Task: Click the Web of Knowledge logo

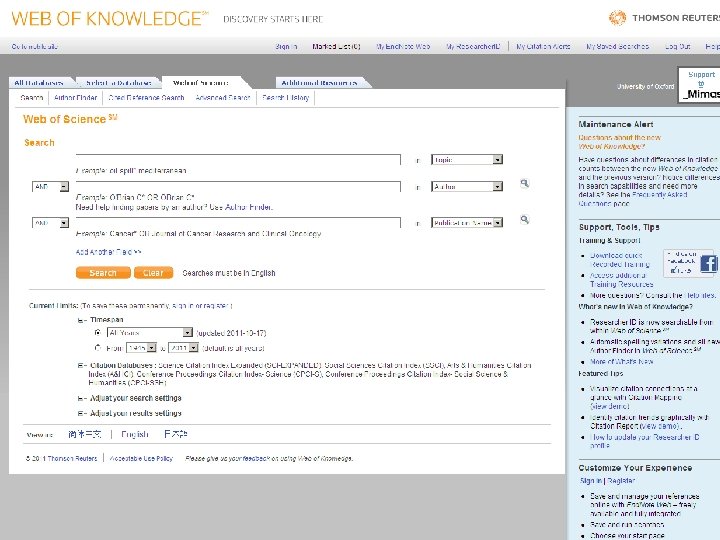Action: [110, 19]
